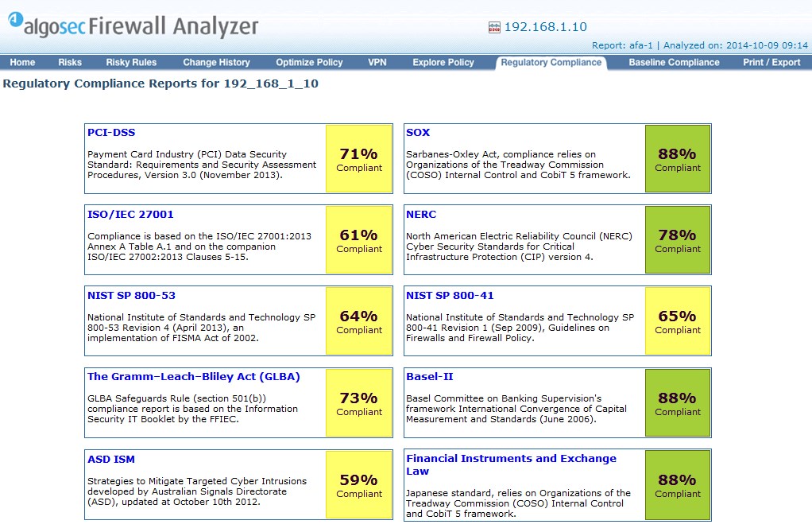This screenshot has width=812, height=532.
Task: Click the AlgoSec logo icon
Action: click(16, 20)
